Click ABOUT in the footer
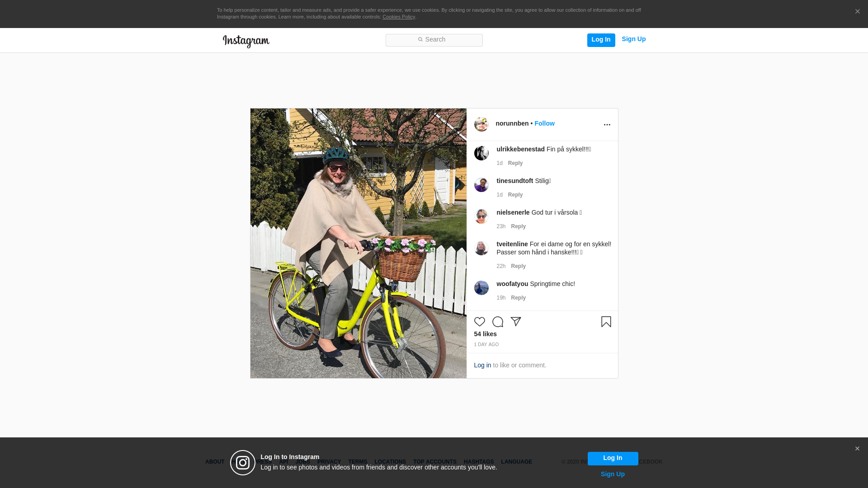This screenshot has height=488, width=868. pos(215,462)
